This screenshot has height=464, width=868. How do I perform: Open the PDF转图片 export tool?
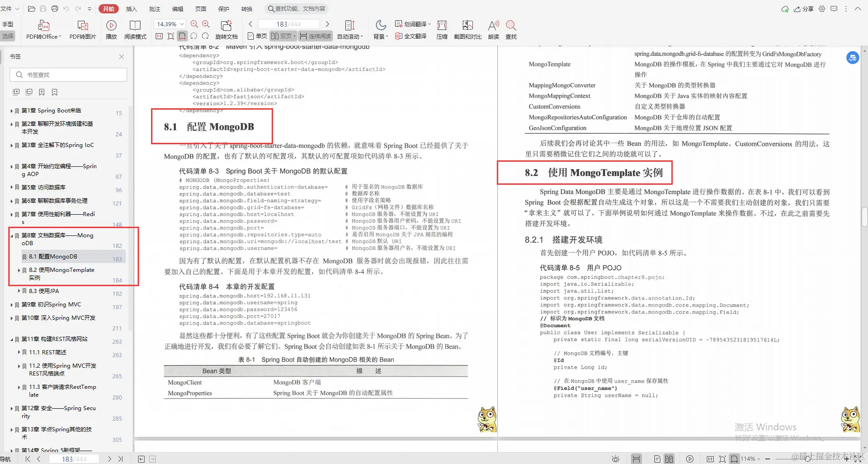click(82, 29)
